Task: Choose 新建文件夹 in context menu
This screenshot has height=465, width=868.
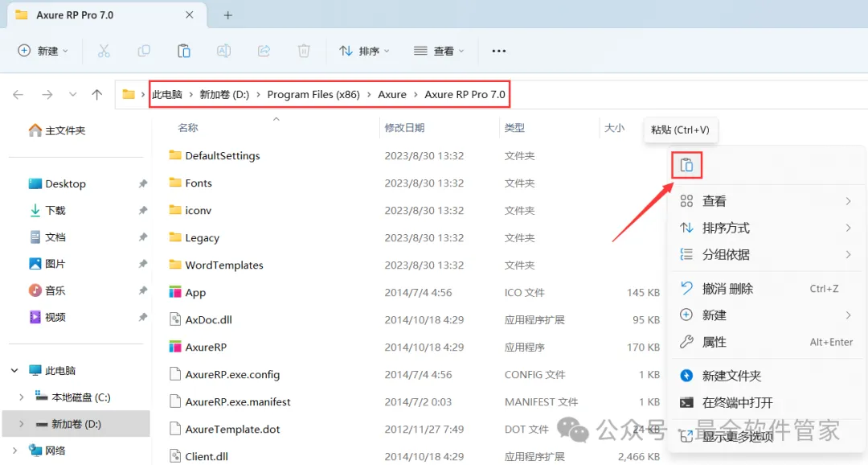Action: point(767,376)
